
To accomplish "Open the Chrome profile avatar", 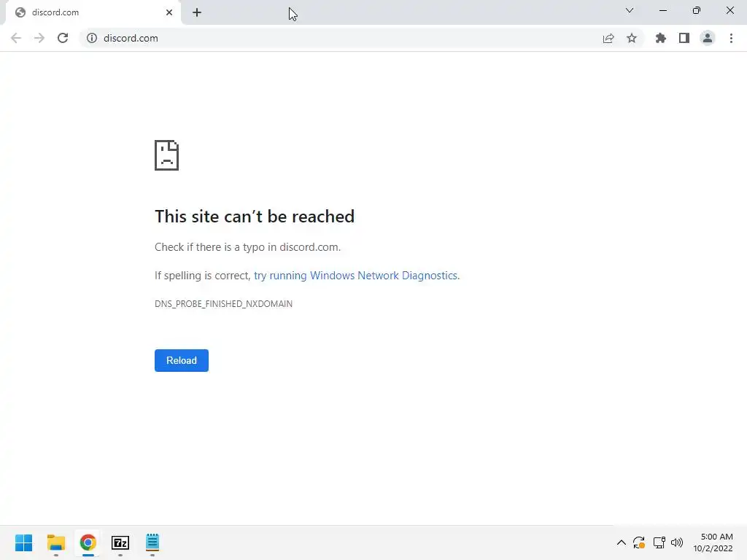I will pyautogui.click(x=708, y=38).
